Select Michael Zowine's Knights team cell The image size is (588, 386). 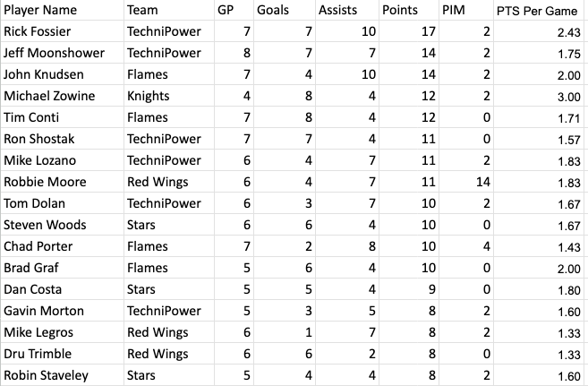point(169,96)
